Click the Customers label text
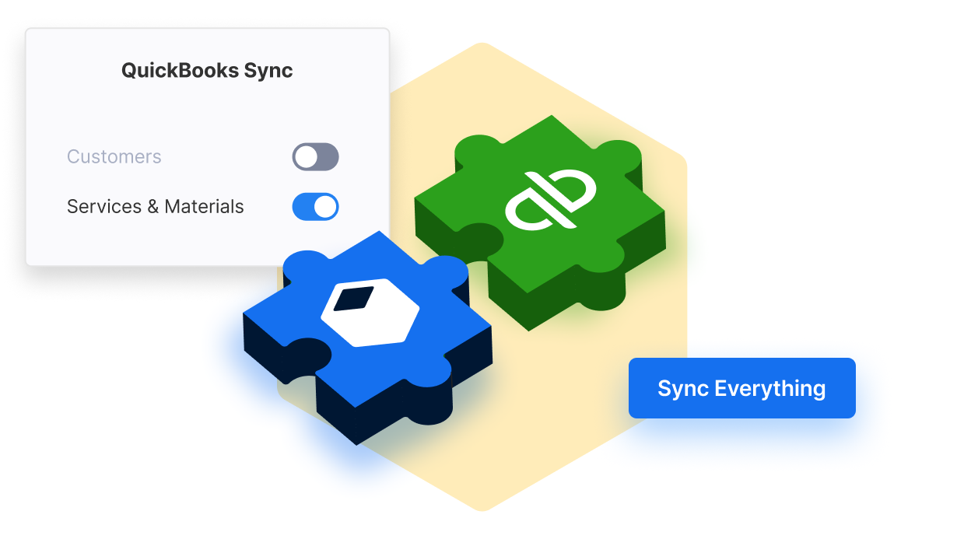Screen dimensions: 978x560 (114, 156)
